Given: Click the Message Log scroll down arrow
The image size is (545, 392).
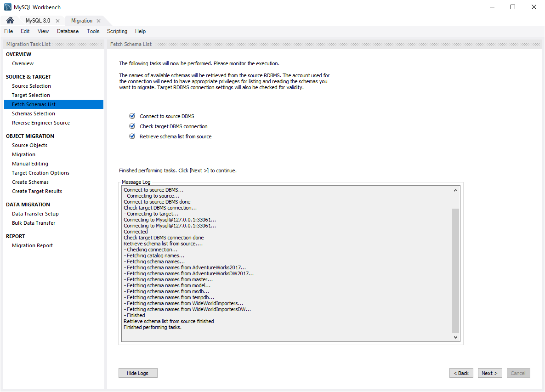Looking at the screenshot, I should coord(456,337).
